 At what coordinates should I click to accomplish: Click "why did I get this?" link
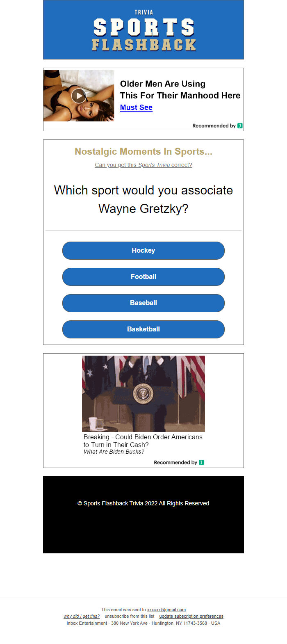(x=82, y=616)
